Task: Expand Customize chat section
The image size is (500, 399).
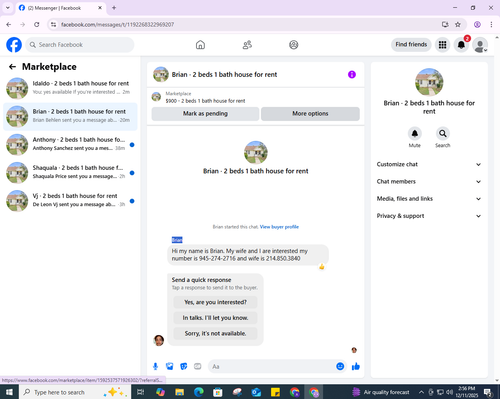Action: click(429, 164)
